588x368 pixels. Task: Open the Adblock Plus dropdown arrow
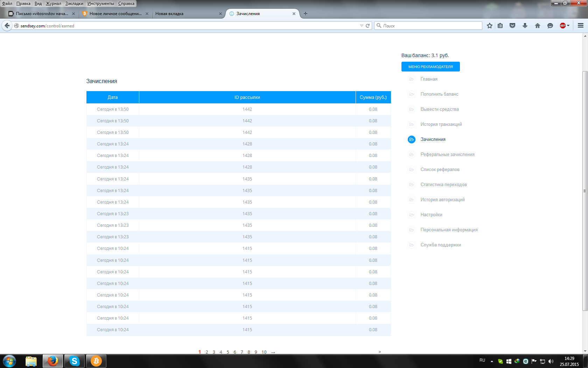[568, 26]
